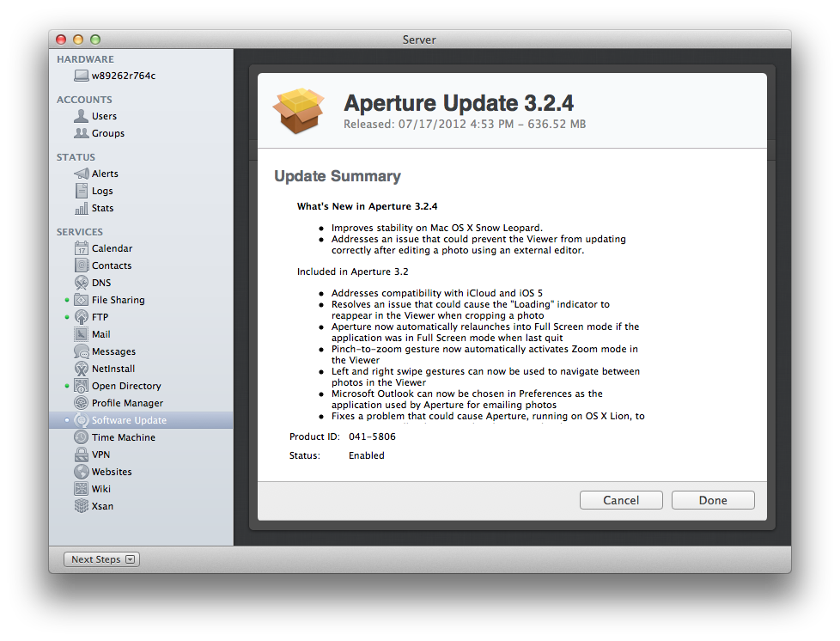
Task: Click the Open Directory service icon
Action: 82,385
